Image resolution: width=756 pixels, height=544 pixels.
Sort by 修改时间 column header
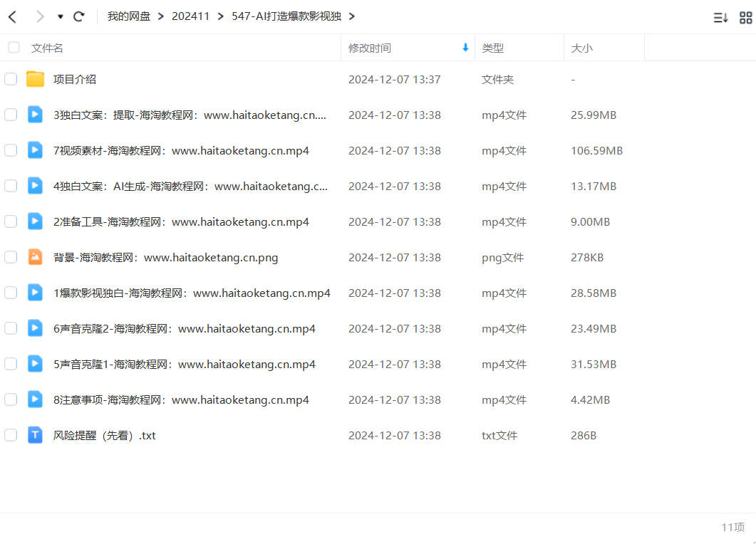pos(370,48)
